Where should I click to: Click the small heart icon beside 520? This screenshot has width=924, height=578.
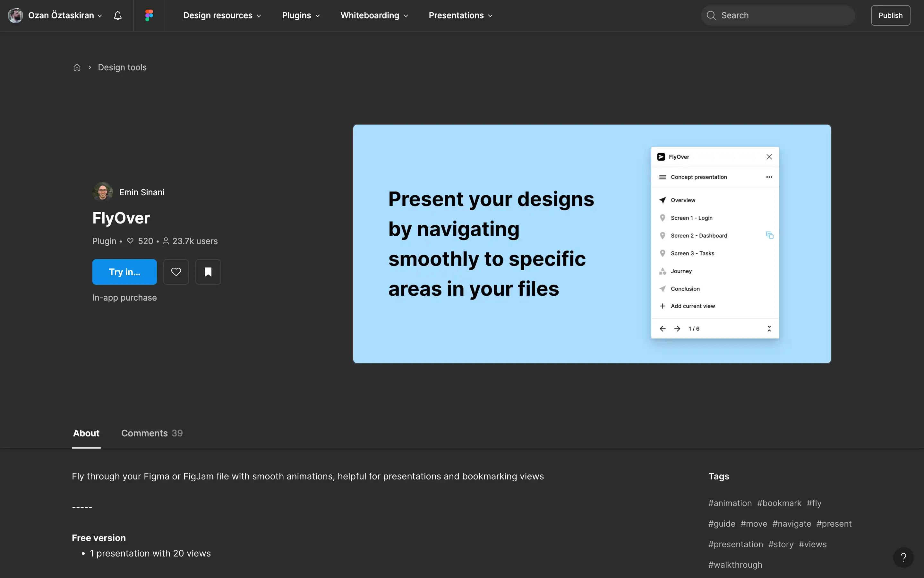point(130,241)
